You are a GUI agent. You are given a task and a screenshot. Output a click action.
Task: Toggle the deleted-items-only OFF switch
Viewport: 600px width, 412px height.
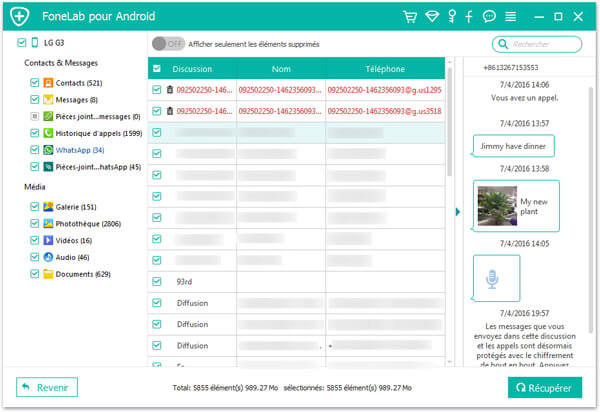(168, 44)
